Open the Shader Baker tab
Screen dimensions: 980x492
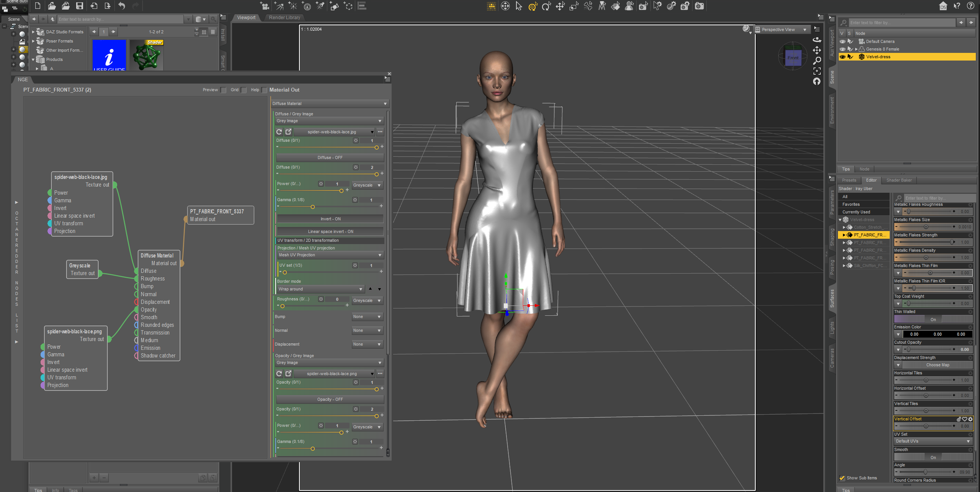click(899, 180)
